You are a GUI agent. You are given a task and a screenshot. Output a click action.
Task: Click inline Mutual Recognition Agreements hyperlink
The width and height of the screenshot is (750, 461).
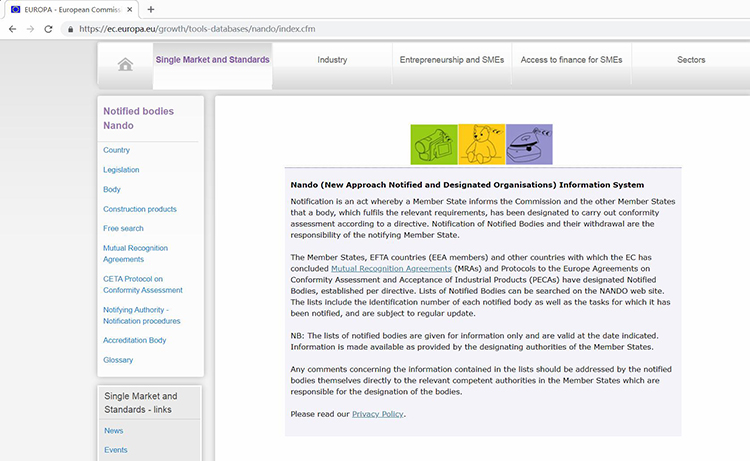tap(391, 269)
